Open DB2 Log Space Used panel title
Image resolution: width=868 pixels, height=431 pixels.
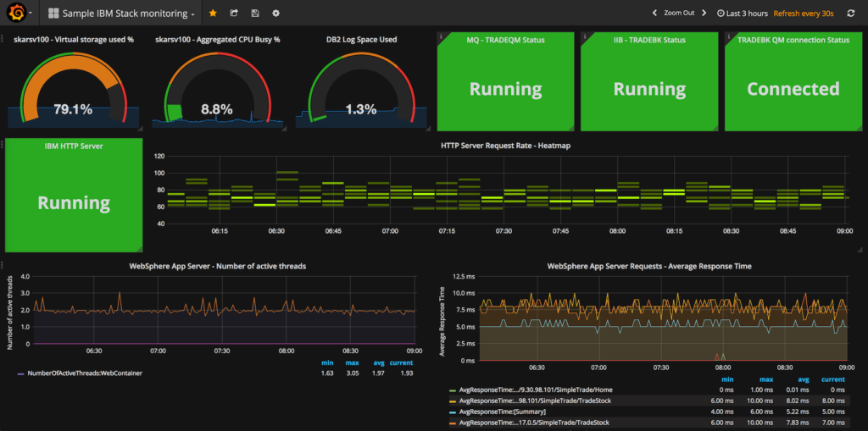point(361,40)
